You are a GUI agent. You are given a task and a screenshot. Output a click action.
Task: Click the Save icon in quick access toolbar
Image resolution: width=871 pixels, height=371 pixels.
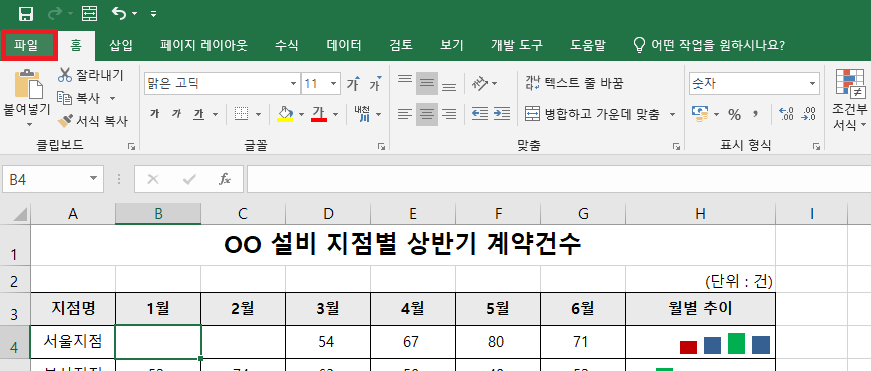(x=26, y=13)
